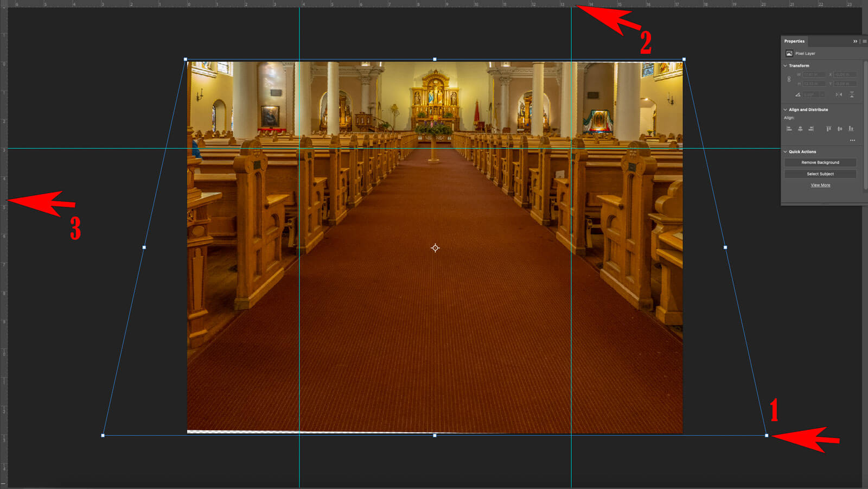
Task: Click the align top edges icon
Action: point(828,129)
